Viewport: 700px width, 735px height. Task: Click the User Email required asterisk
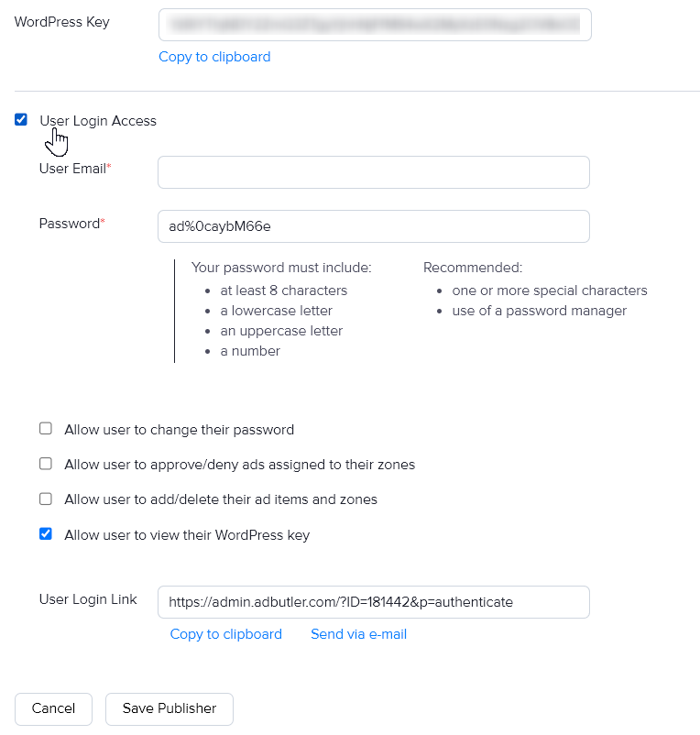coord(107,164)
